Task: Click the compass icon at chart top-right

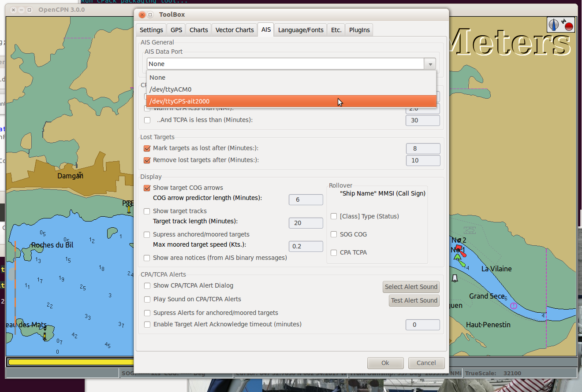Action: point(554,24)
